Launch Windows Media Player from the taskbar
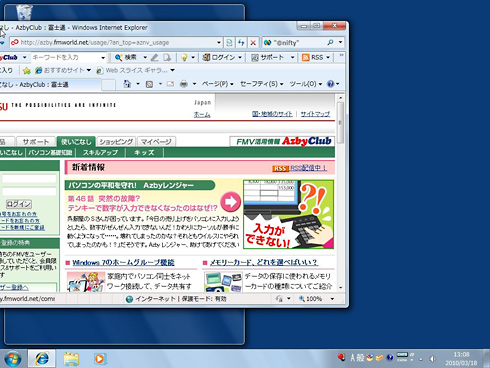This screenshot has height=368, width=490. (x=99, y=359)
